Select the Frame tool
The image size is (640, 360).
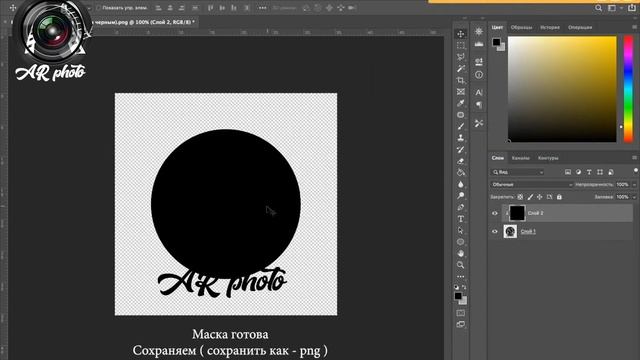[x=461, y=91]
